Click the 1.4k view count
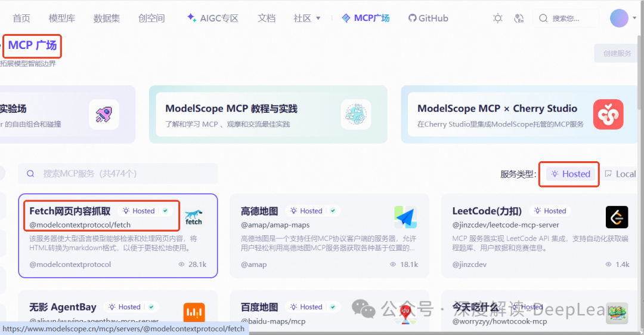644x335 pixels. pos(617,264)
